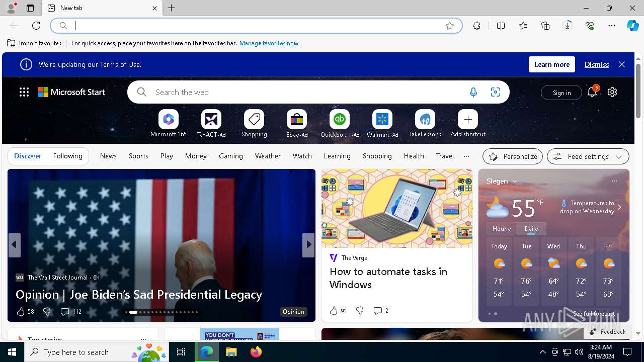This screenshot has width=644, height=362.
Task: Click Add shortcut plus tile
Action: [468, 124]
